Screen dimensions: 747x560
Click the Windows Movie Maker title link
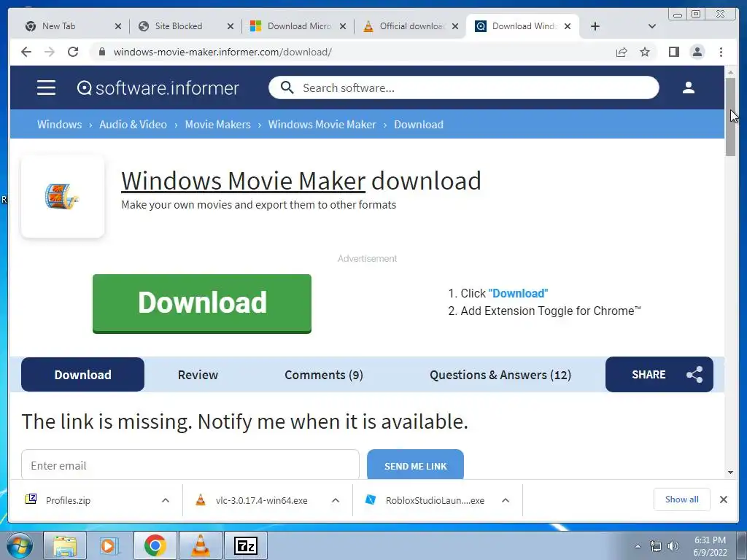point(244,181)
